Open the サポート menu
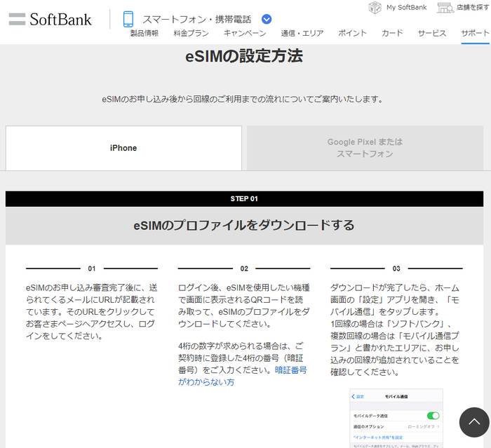491x448 pixels. tap(475, 33)
